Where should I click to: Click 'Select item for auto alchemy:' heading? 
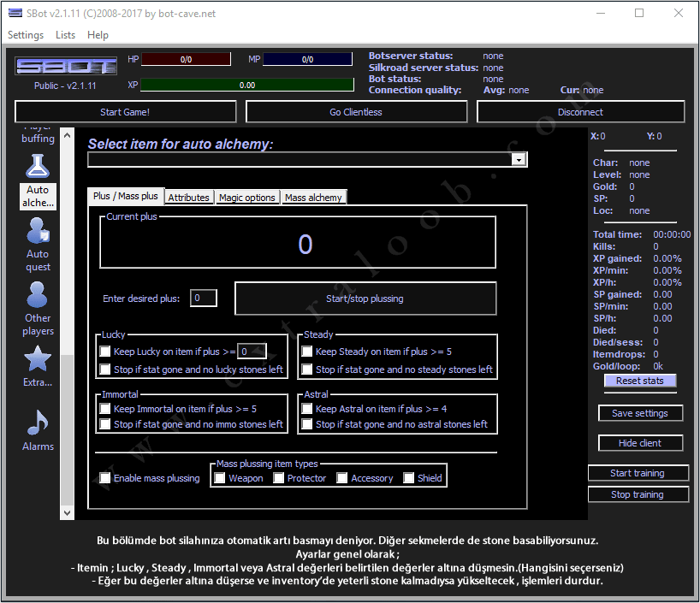click(181, 145)
